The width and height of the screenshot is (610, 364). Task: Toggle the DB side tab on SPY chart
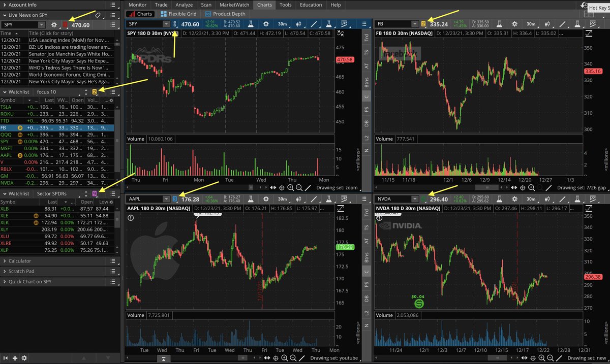(x=367, y=123)
